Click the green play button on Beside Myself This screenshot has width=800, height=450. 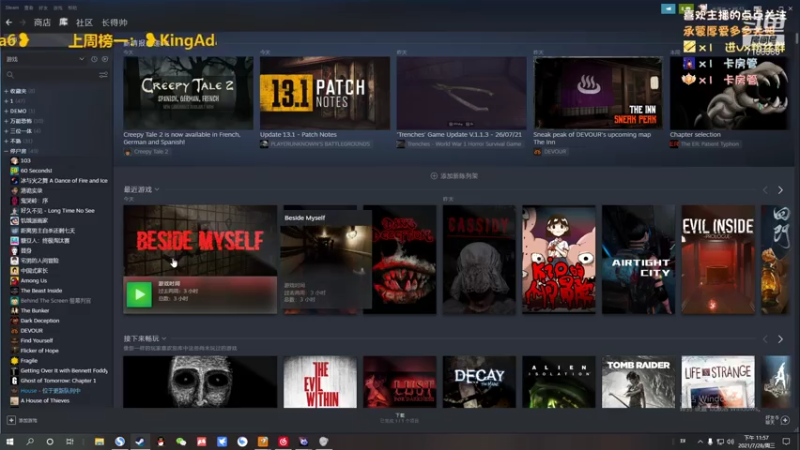click(139, 294)
